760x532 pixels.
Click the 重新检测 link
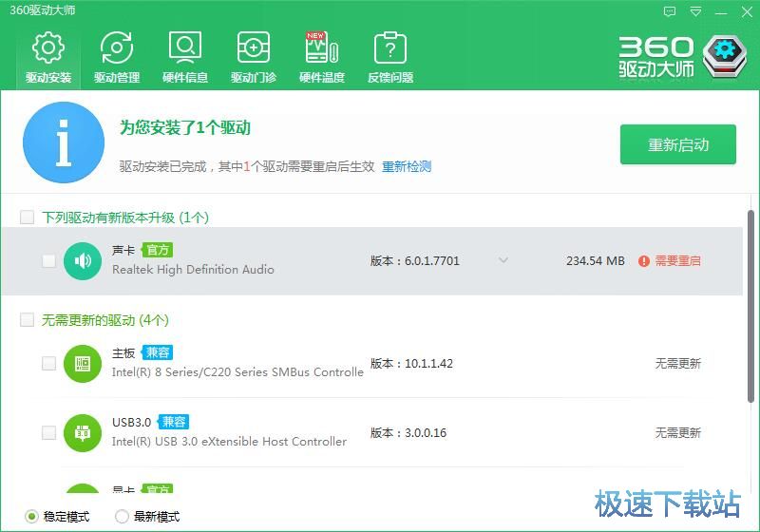click(x=407, y=166)
